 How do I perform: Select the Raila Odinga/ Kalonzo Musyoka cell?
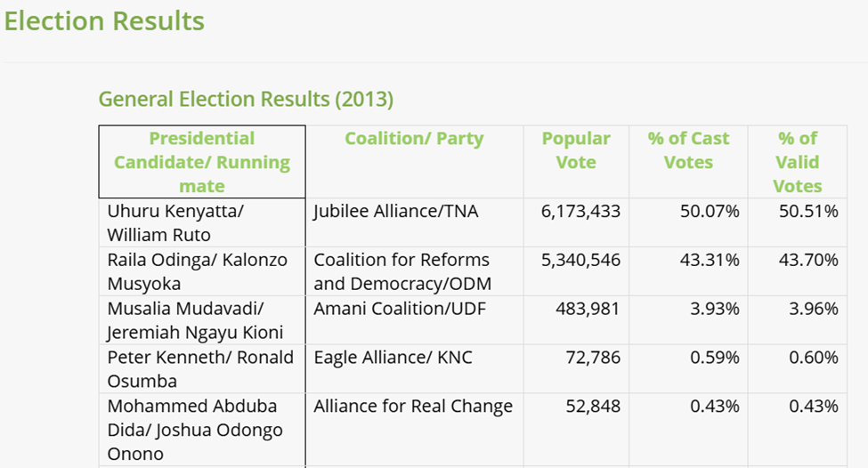pyautogui.click(x=197, y=271)
